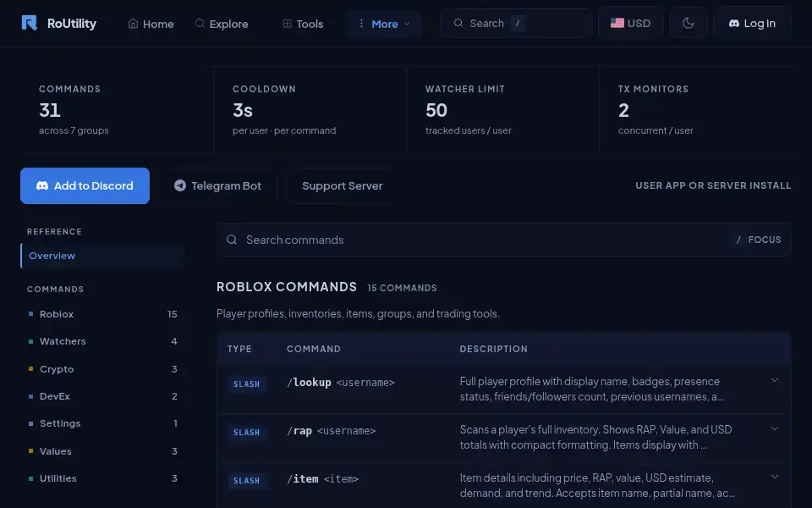Click the green bullet beside Utilities

(x=30, y=478)
